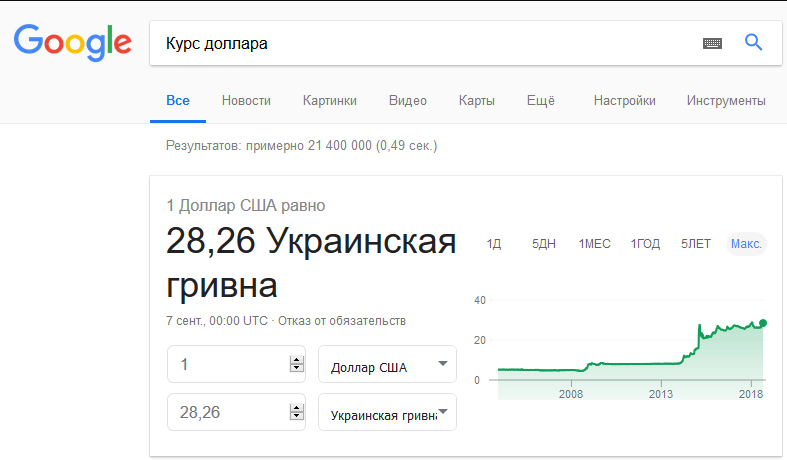The image size is (787, 460).
Task: Open the Новости tab
Action: [246, 100]
